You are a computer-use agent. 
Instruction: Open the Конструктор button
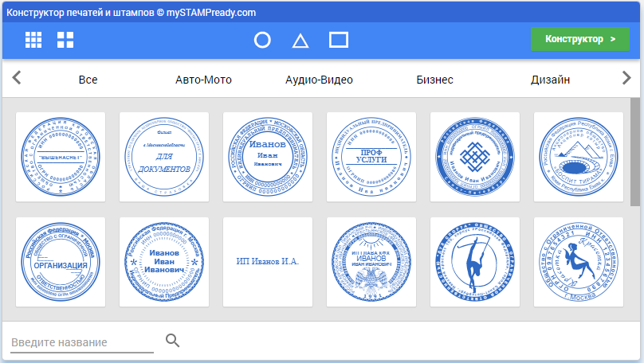tap(580, 39)
